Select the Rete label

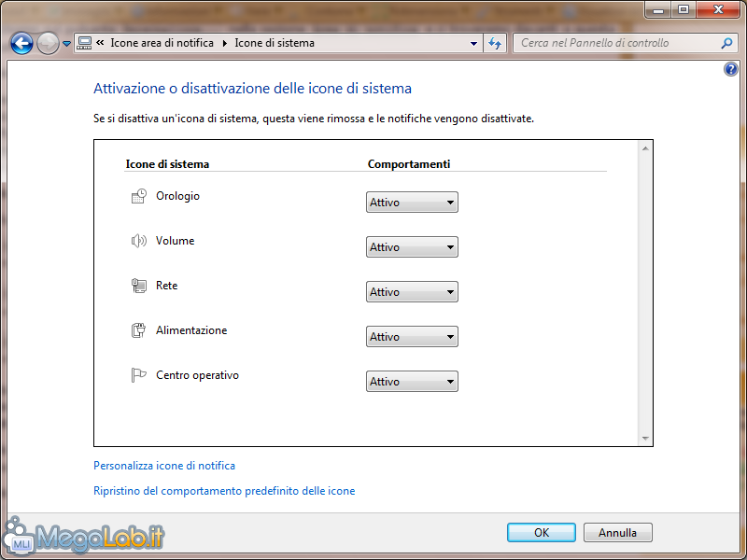click(x=167, y=286)
